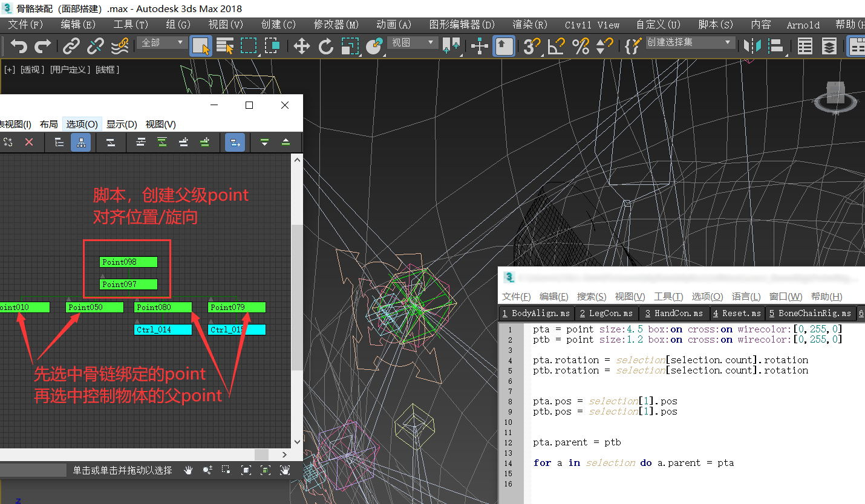Click the Zoom Extents icon in Schematic View
This screenshot has height=504, width=865.
246,470
